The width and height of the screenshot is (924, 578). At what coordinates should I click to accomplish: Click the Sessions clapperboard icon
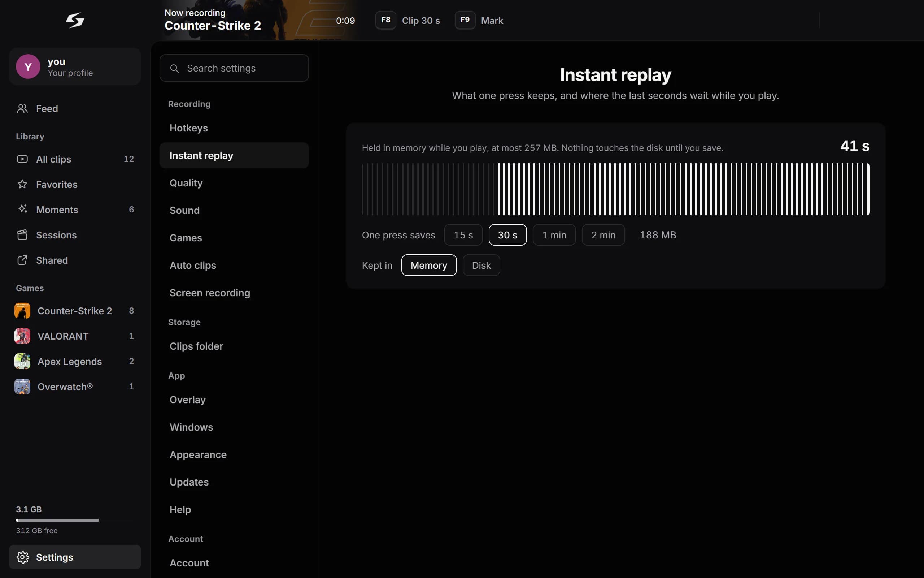coord(22,235)
